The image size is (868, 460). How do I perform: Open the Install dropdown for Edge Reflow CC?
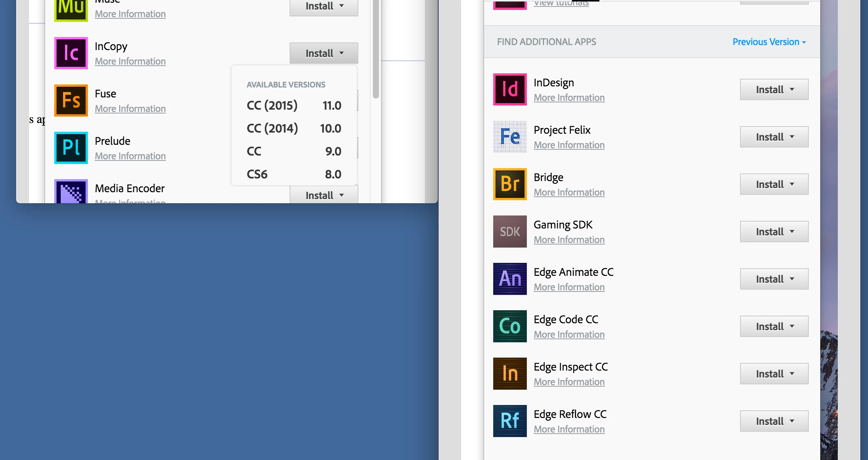point(774,421)
